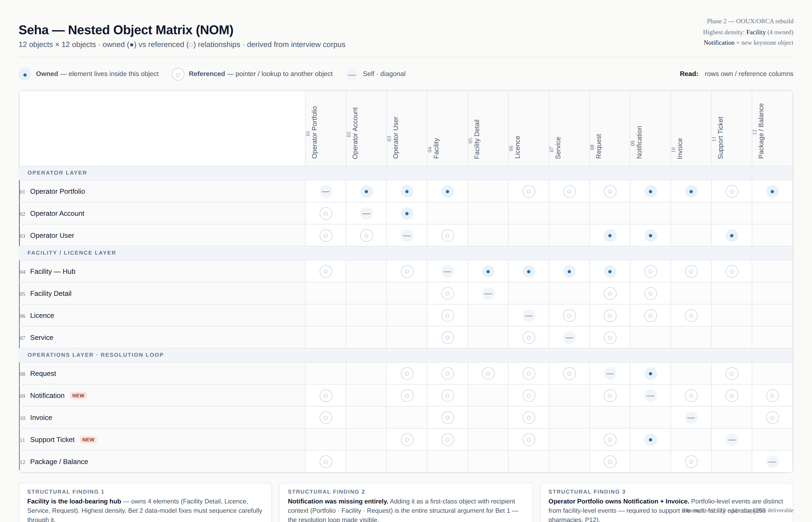812x522 pixels.
Task: Open the Facility — Hub row label
Action: click(52, 271)
